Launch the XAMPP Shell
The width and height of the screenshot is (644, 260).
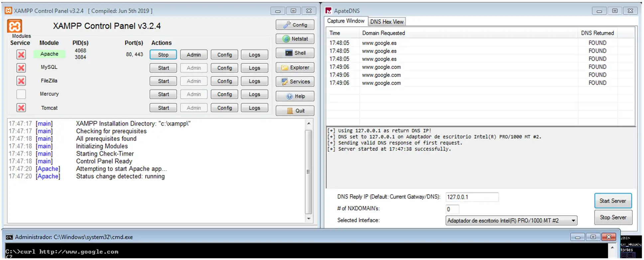click(x=295, y=53)
